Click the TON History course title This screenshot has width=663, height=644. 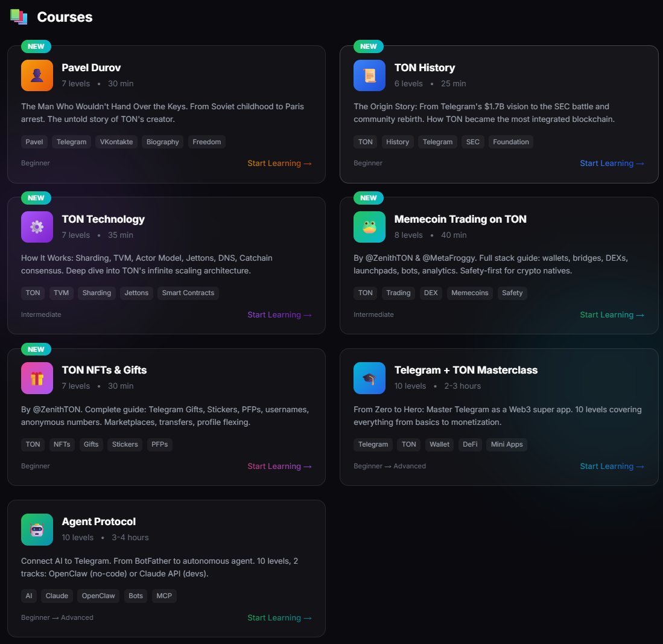click(425, 68)
